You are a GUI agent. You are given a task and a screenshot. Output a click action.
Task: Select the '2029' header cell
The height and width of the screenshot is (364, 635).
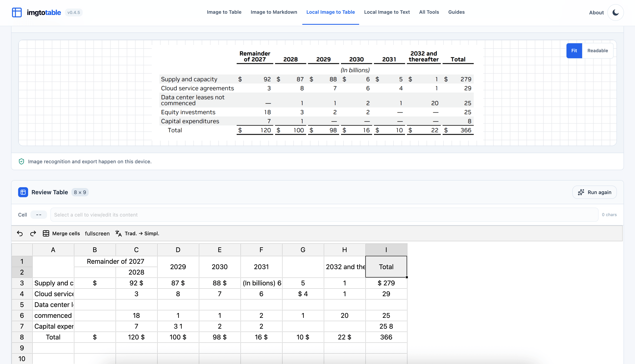tap(178, 266)
